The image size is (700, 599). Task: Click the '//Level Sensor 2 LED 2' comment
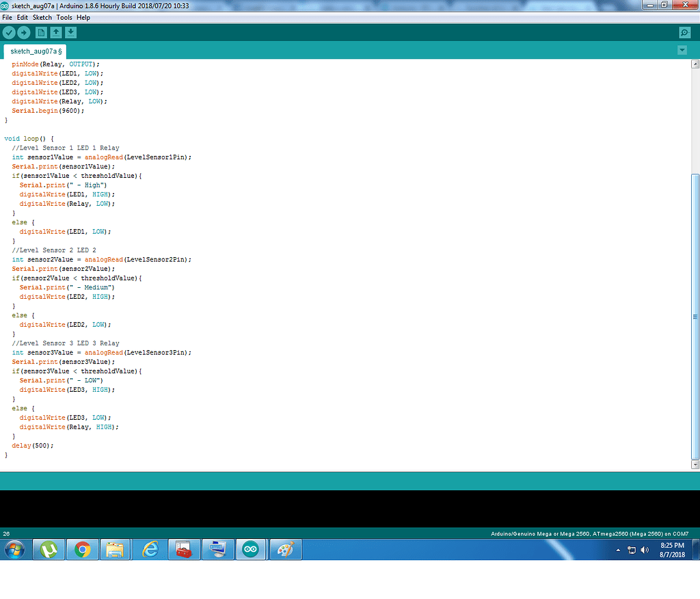click(54, 250)
